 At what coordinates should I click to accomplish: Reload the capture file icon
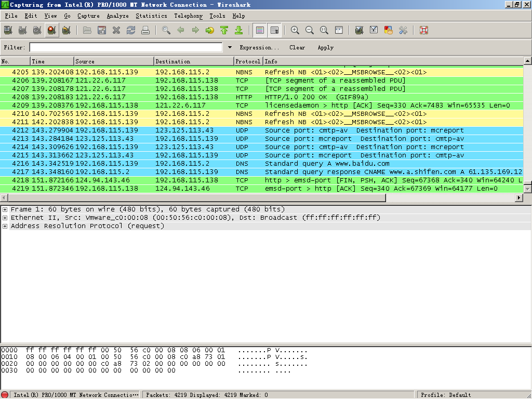[x=131, y=30]
